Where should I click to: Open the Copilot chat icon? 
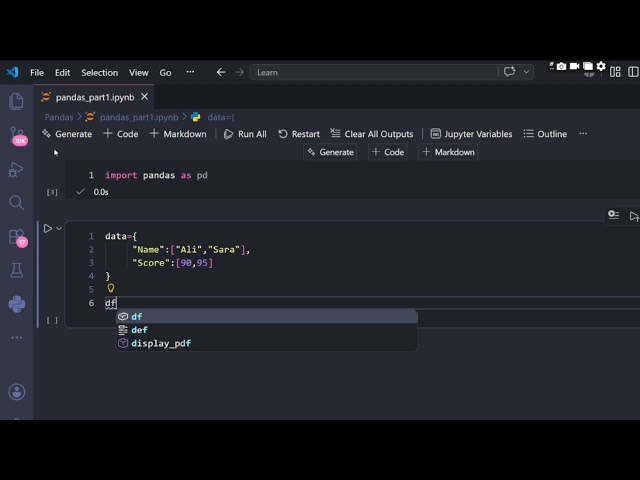click(x=509, y=72)
